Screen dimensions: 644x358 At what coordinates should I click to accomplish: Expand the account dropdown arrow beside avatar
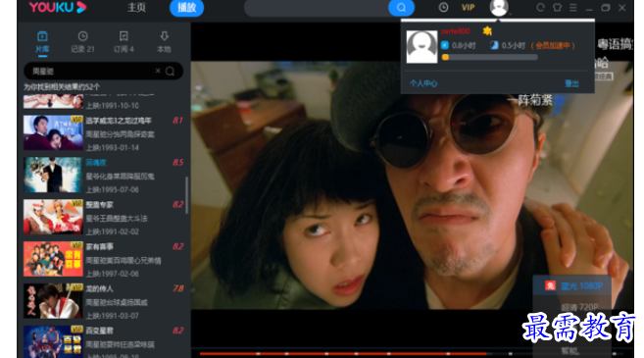(x=511, y=14)
